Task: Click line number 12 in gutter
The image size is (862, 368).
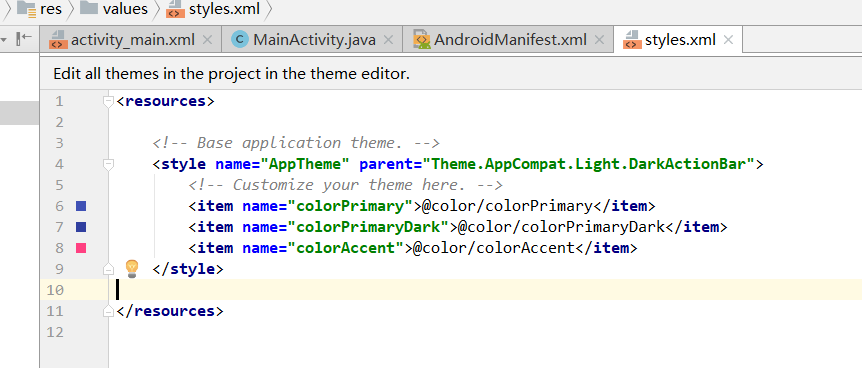Action: click(55, 332)
